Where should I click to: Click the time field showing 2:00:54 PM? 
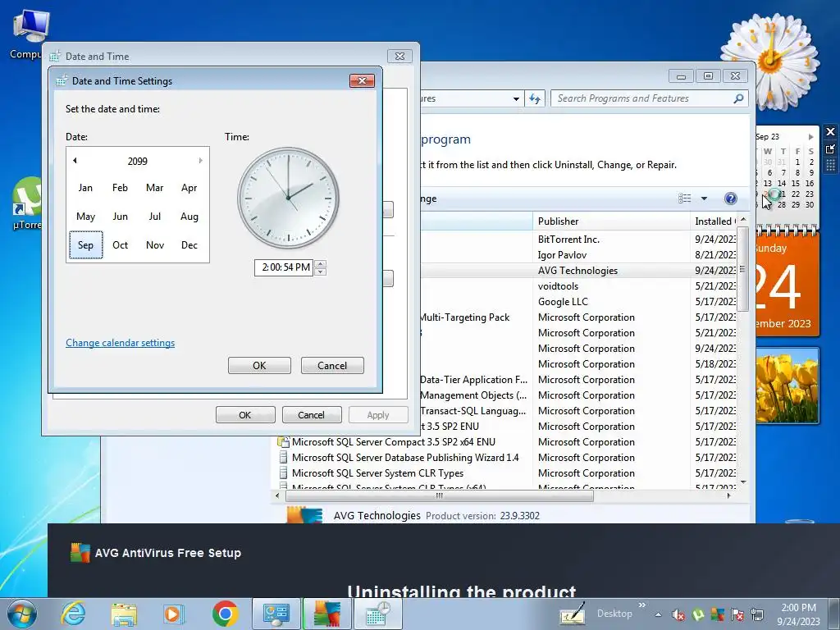284,267
